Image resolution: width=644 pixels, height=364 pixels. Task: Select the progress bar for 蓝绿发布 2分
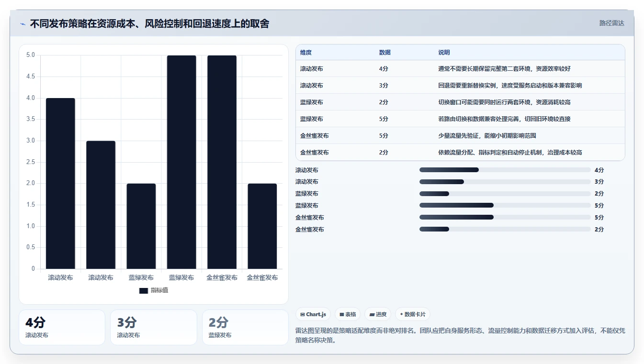click(505, 194)
